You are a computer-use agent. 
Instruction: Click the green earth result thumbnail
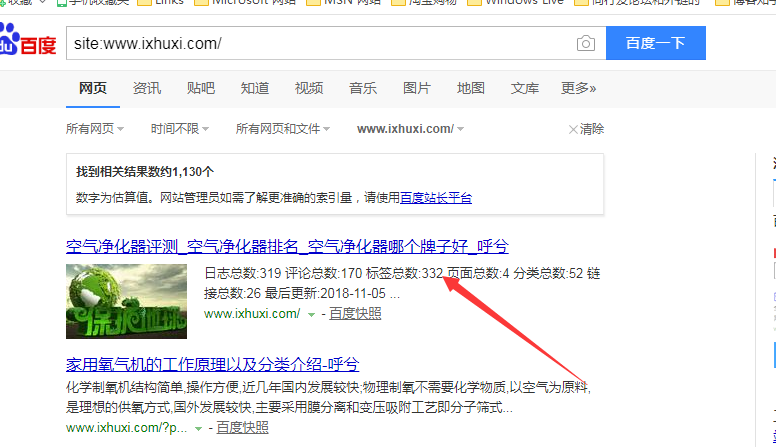coord(126,301)
